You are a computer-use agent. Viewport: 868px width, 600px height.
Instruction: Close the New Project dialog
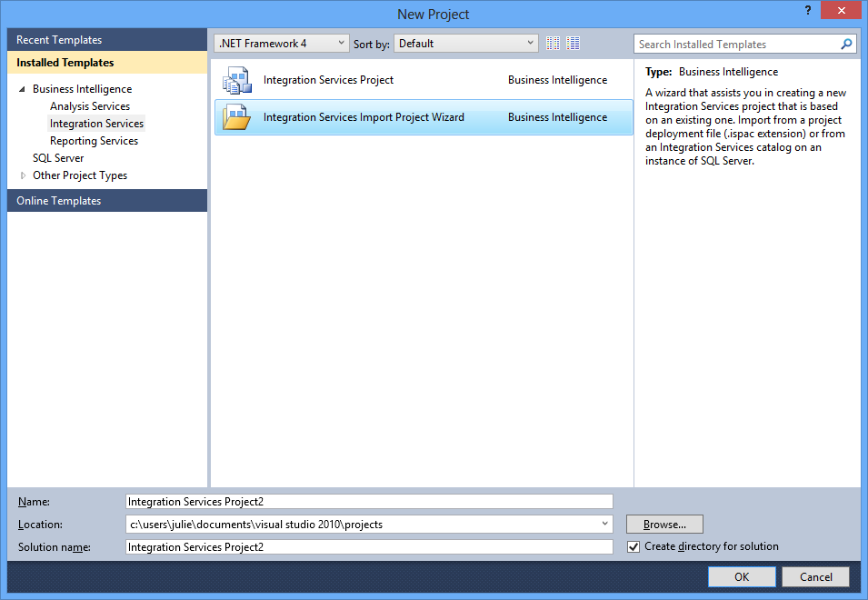click(841, 10)
